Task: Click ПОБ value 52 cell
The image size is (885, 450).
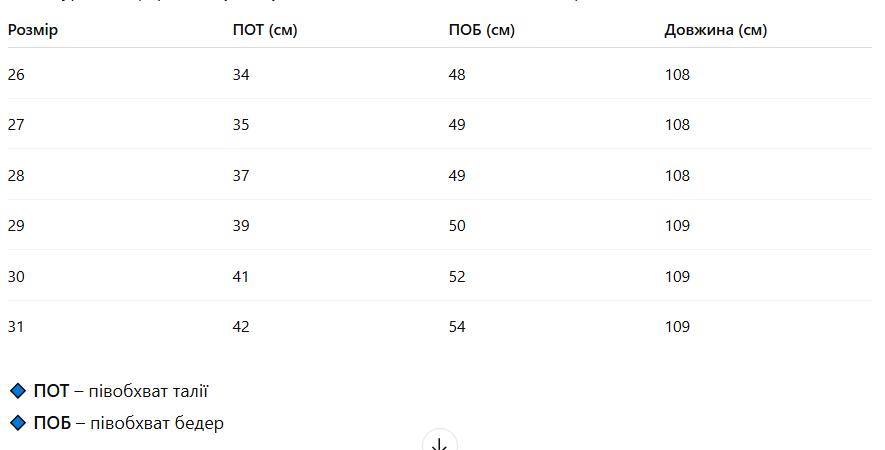Action: click(457, 277)
